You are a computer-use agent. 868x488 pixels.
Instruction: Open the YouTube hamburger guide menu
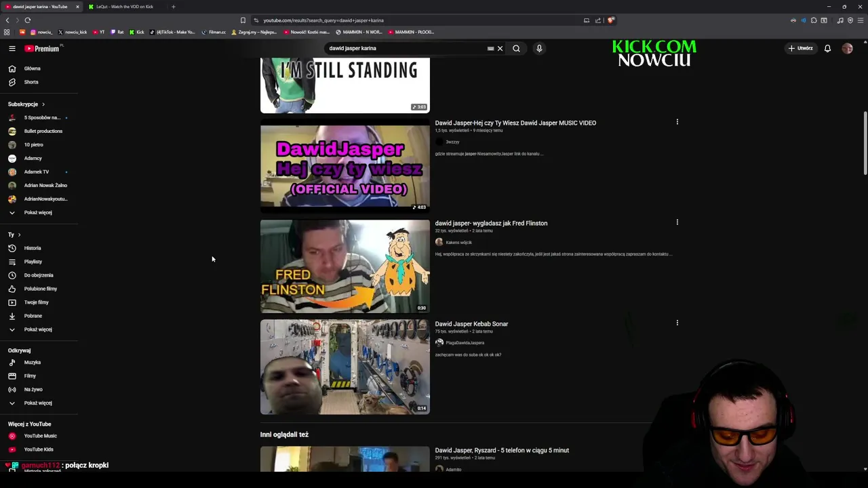(12, 49)
